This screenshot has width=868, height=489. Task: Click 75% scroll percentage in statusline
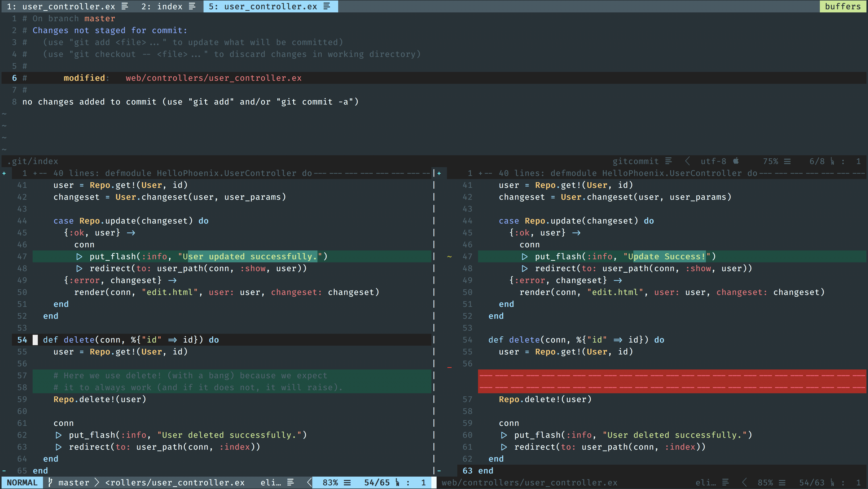click(x=771, y=161)
